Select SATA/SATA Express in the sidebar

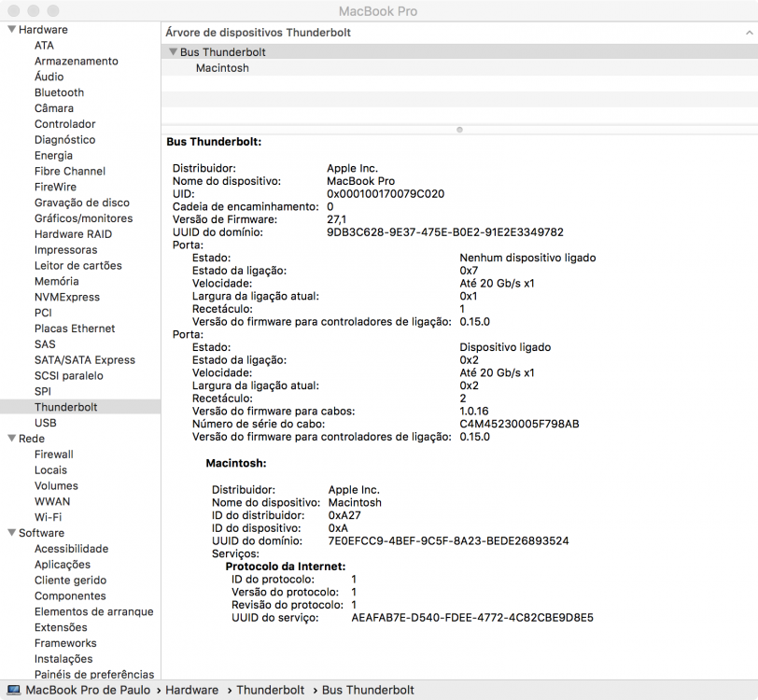(85, 359)
